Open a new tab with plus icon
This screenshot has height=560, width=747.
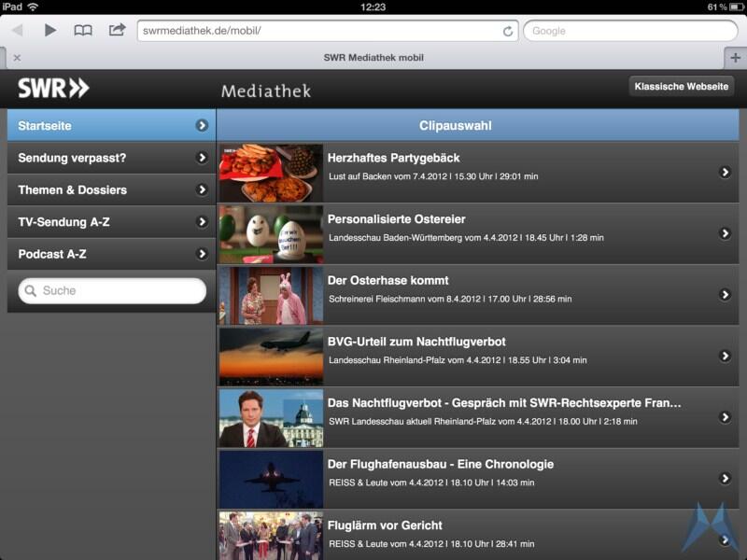pyautogui.click(x=735, y=58)
